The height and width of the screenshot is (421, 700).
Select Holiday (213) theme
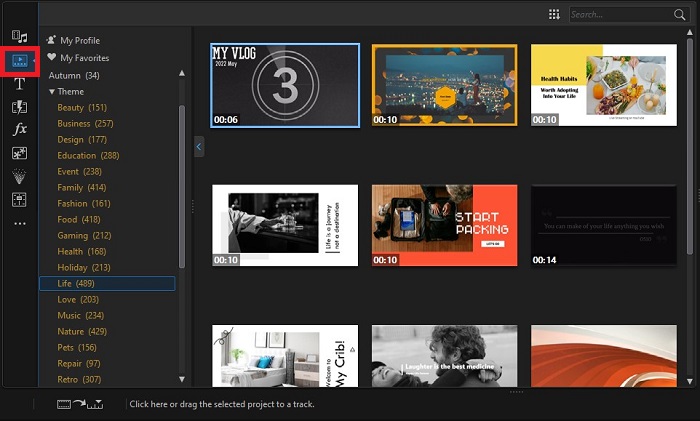pos(84,268)
